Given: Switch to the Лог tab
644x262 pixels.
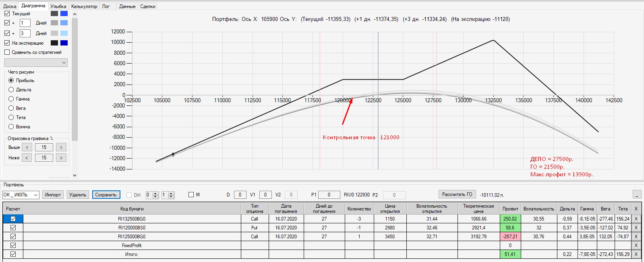Looking at the screenshot, I should pyautogui.click(x=106, y=6).
